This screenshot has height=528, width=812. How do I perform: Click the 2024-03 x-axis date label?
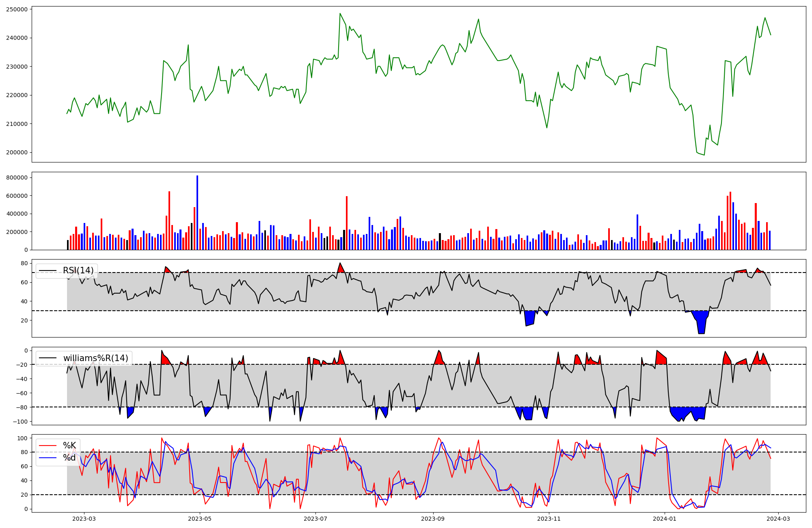click(x=778, y=519)
